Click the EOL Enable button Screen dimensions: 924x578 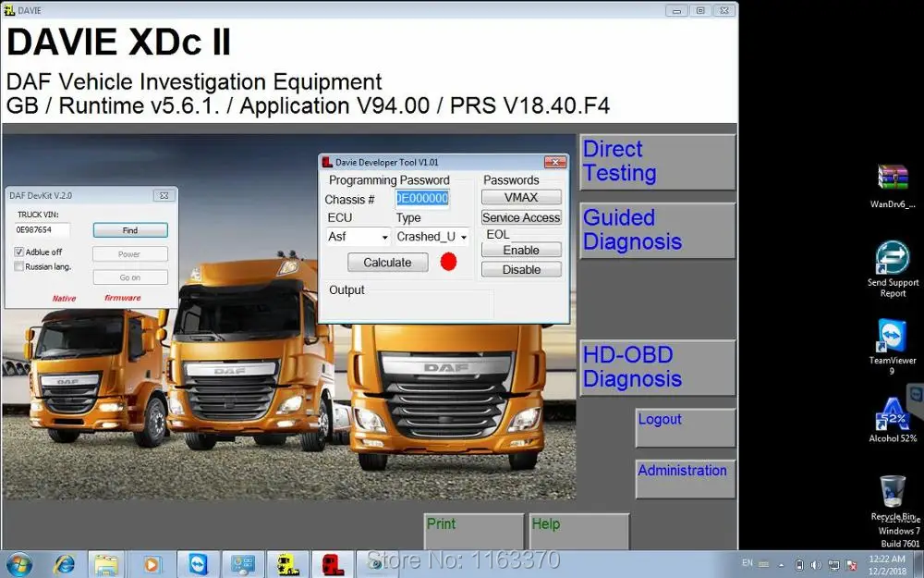[x=521, y=250]
